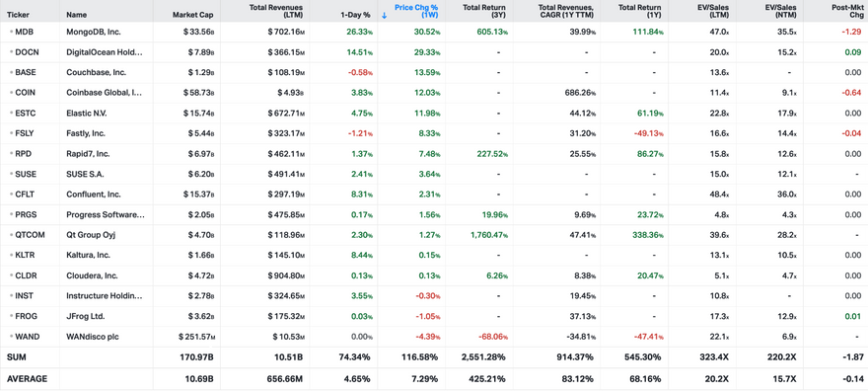Image resolution: width=868 pixels, height=391 pixels.
Task: Click the Name column header
Action: coord(76,16)
